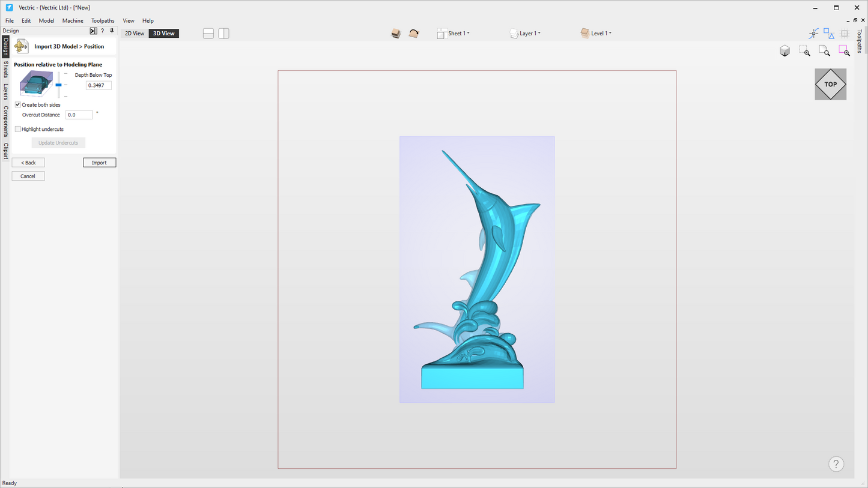Click the Back button
The height and width of the screenshot is (488, 868).
pos(28,162)
